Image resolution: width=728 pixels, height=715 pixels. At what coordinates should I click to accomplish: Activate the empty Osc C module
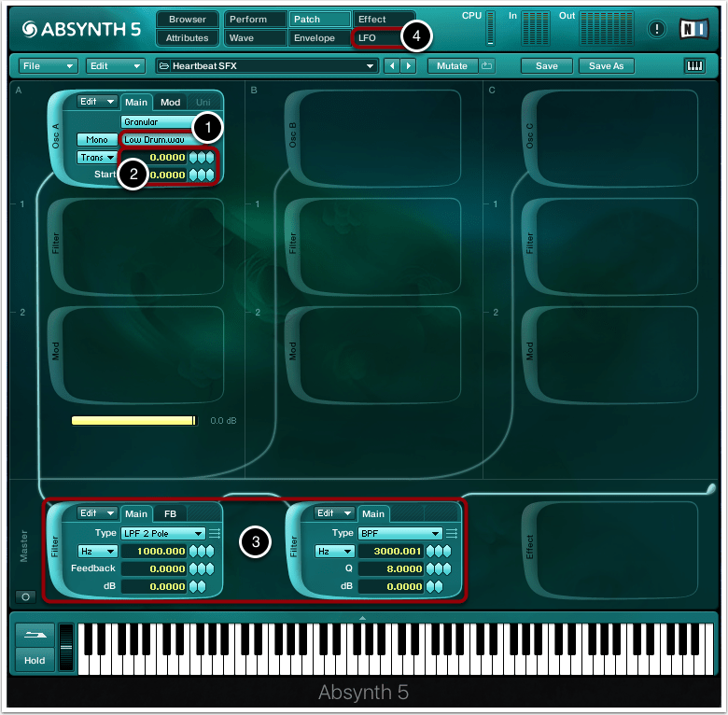610,138
